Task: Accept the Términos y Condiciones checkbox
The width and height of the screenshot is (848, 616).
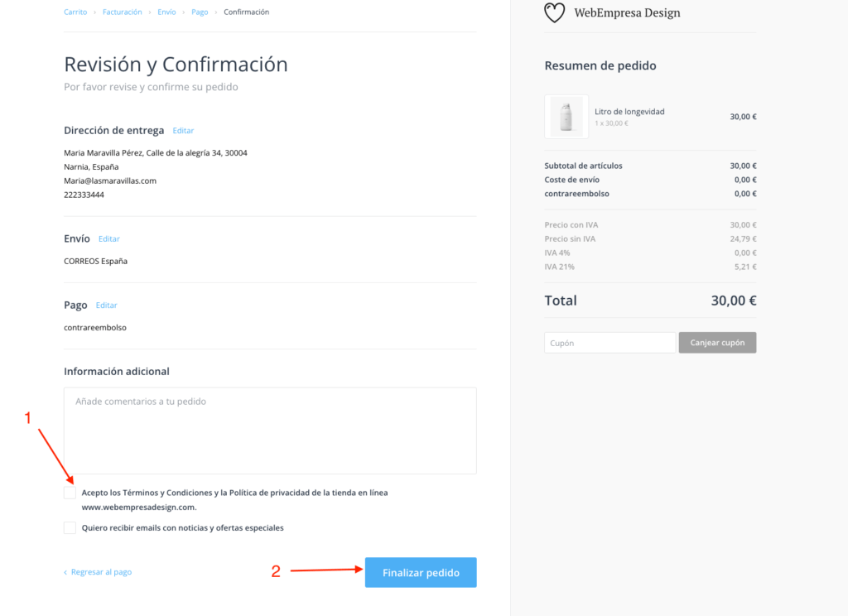Action: click(x=70, y=493)
